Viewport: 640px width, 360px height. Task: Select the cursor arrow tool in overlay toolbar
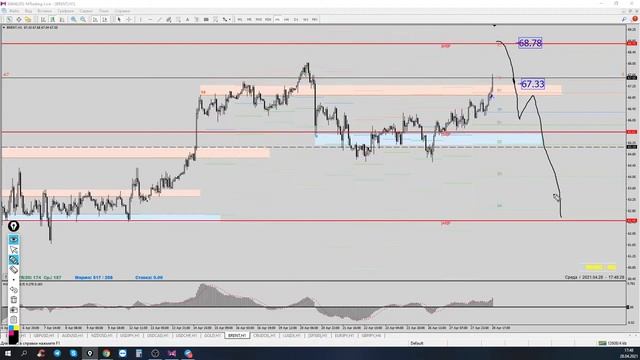tap(13, 249)
